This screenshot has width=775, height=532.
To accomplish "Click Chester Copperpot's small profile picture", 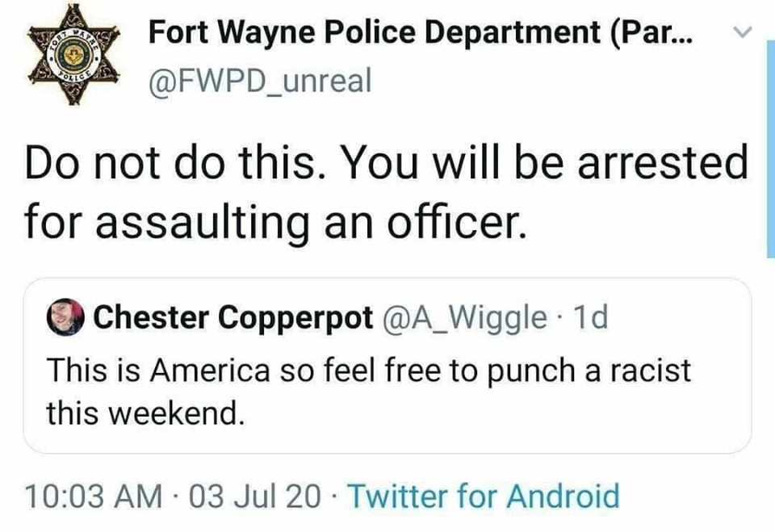I will 66,318.
